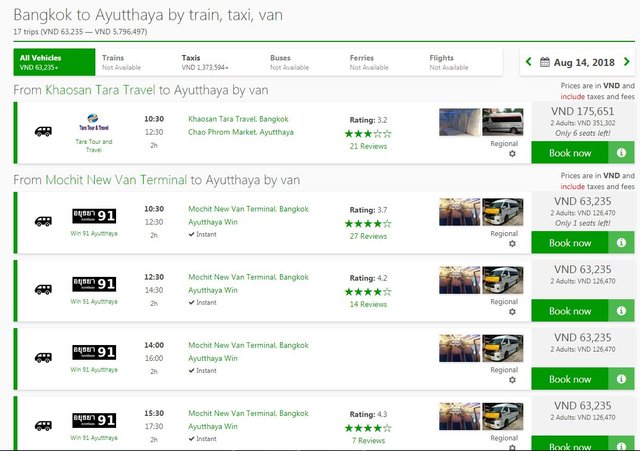Click 'Only 1 seats left!' notice
This screenshot has height=451, width=640.
pyautogui.click(x=582, y=223)
